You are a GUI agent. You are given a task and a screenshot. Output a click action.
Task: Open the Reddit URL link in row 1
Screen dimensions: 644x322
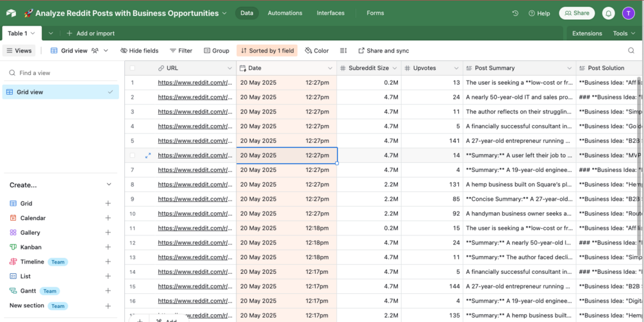(x=195, y=83)
